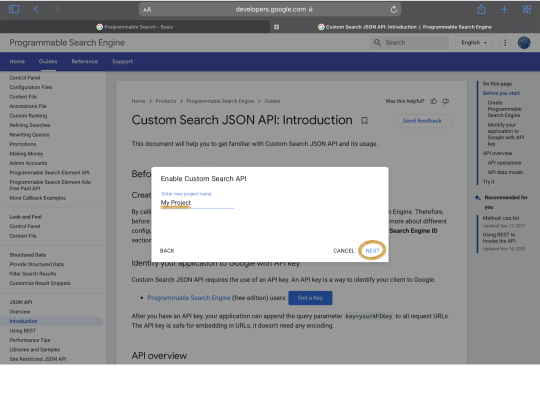
Task: Jump to API overview in page contents
Action: coord(497,153)
